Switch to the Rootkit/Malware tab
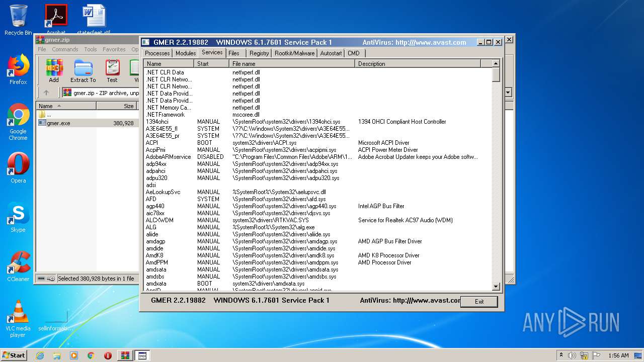 pos(294,53)
